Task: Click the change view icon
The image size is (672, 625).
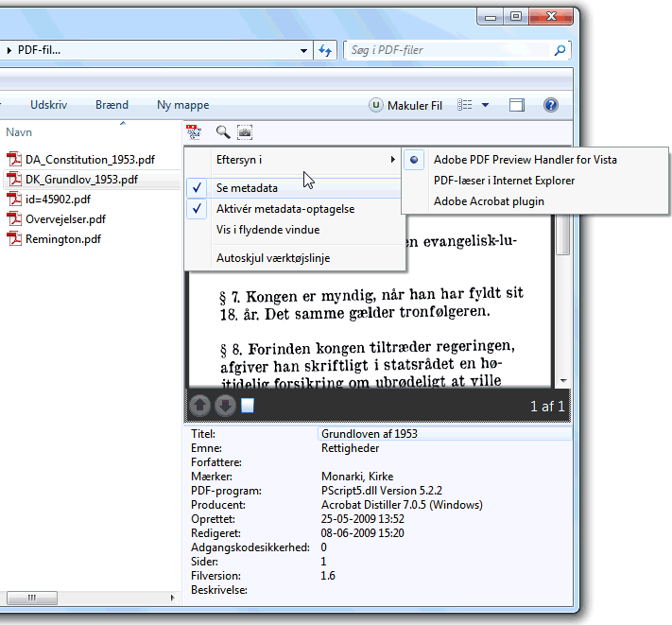Action: point(465,105)
